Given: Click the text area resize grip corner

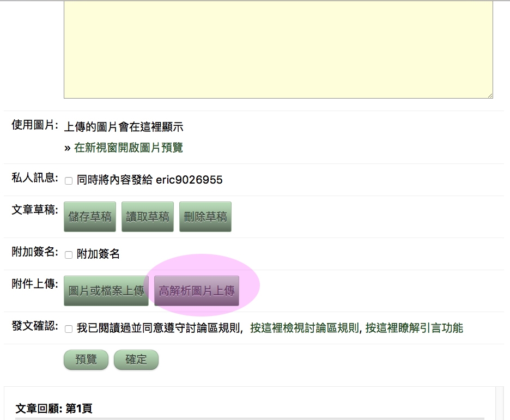Looking at the screenshot, I should pyautogui.click(x=490, y=95).
